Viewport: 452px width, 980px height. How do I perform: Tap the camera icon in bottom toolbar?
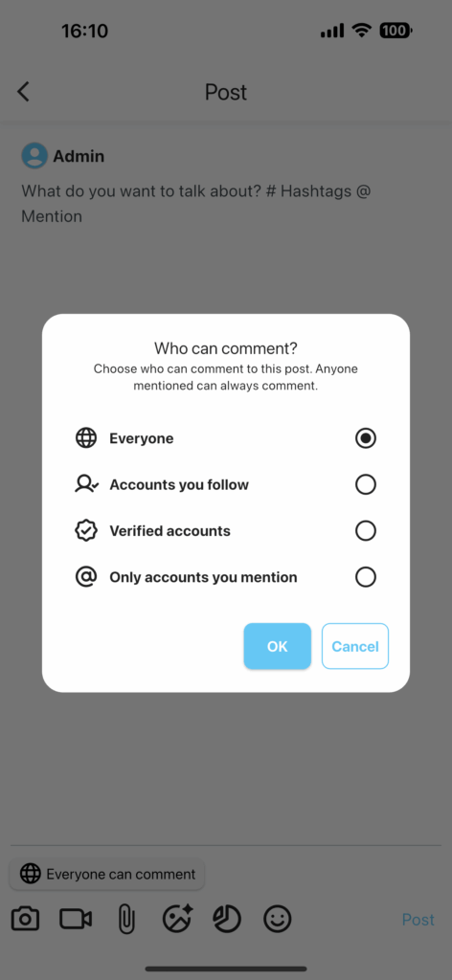coord(25,920)
